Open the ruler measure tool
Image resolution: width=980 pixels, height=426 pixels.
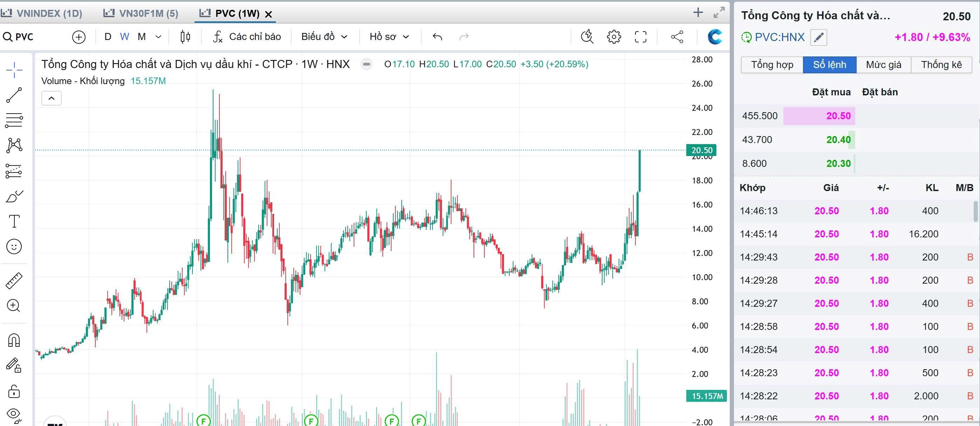pyautogui.click(x=14, y=281)
